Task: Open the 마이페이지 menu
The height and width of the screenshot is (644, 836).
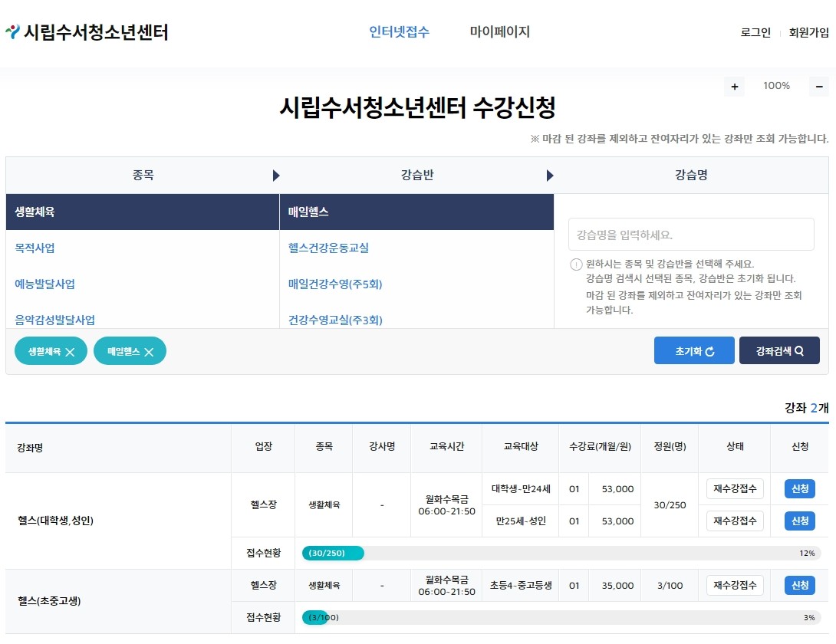Action: pos(499,31)
